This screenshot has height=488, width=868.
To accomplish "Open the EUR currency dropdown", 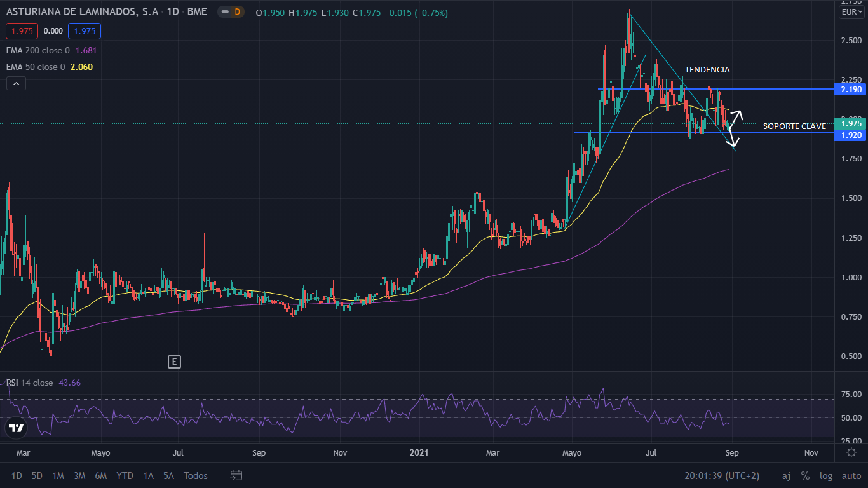I will click(851, 12).
